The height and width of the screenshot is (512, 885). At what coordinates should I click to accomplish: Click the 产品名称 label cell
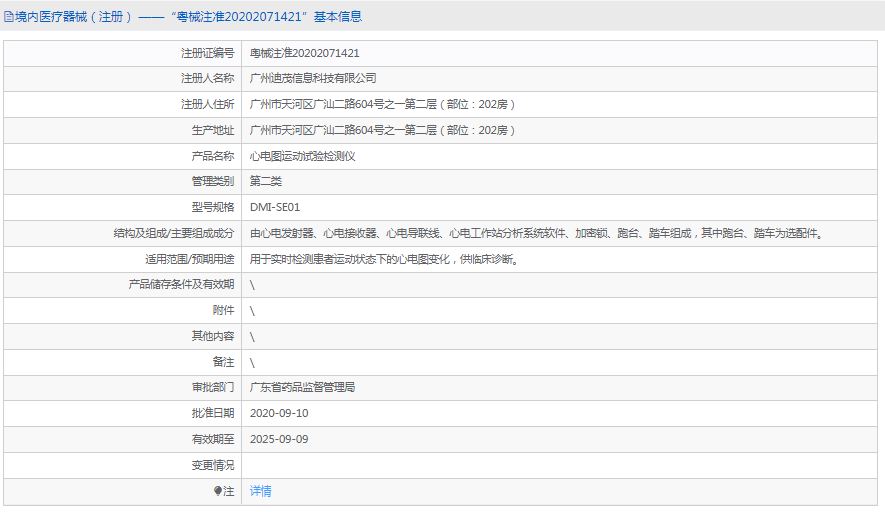coord(122,156)
